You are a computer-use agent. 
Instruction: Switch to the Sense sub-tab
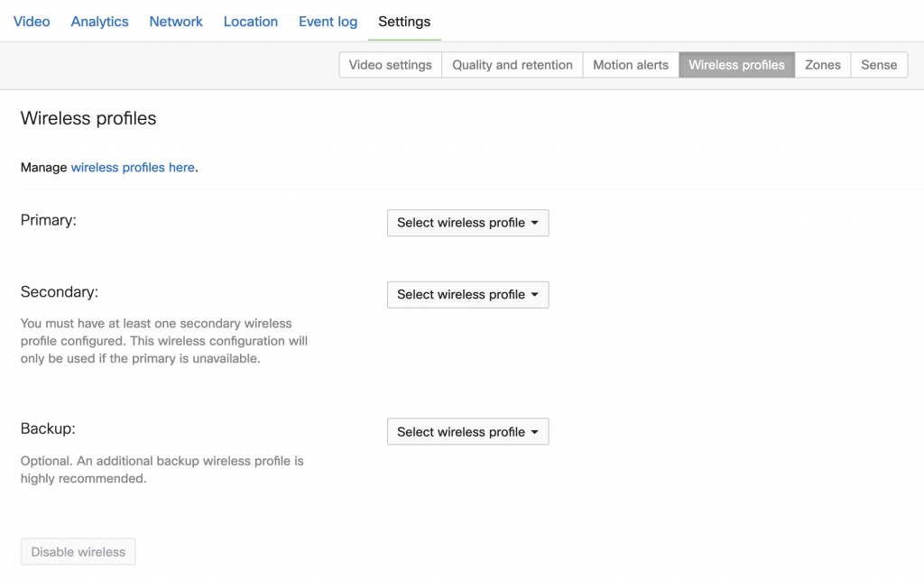[x=878, y=65]
